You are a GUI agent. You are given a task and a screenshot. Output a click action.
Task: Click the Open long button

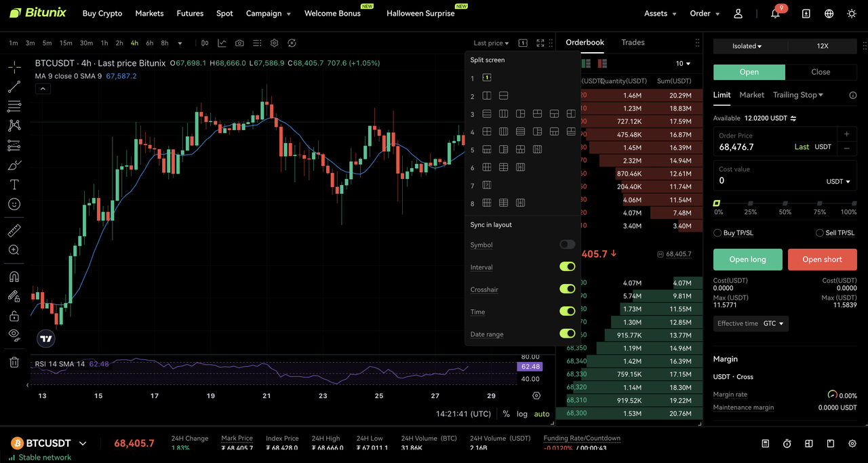tap(747, 259)
